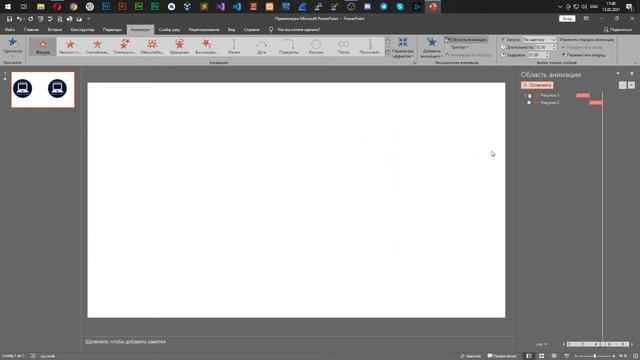Open the Справка ribbon tab
The image size is (640, 360).
coord(251,29)
